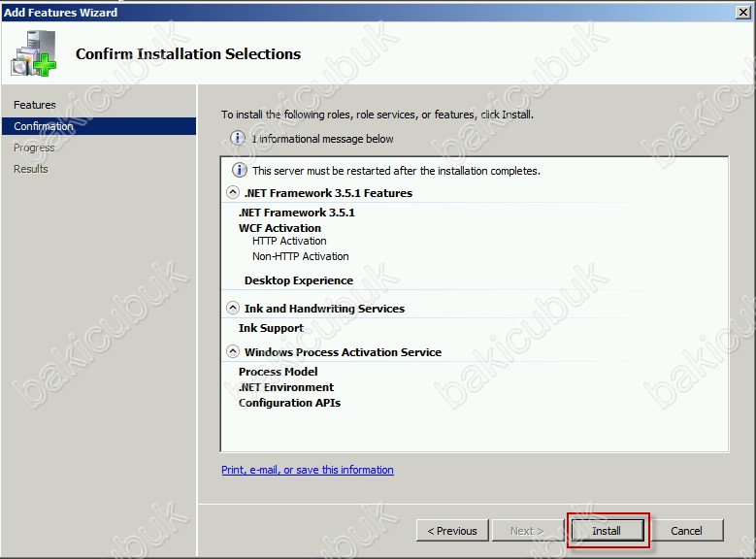Image resolution: width=756 pixels, height=559 pixels.
Task: Open 'Print, e-mail, or save this information' link
Action: [308, 470]
